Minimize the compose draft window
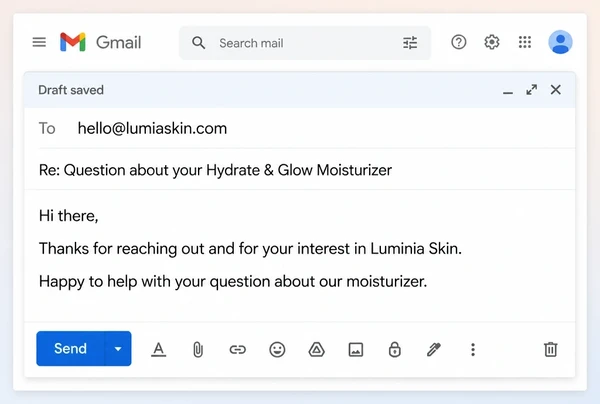Image resolution: width=600 pixels, height=404 pixels. [508, 93]
